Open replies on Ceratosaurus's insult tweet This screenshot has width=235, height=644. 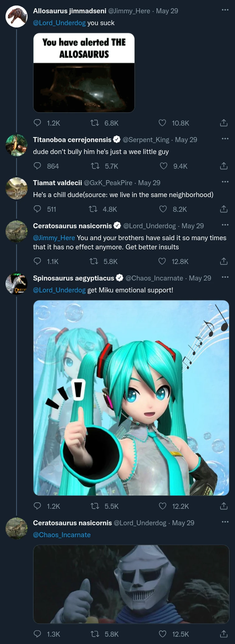coord(37,261)
